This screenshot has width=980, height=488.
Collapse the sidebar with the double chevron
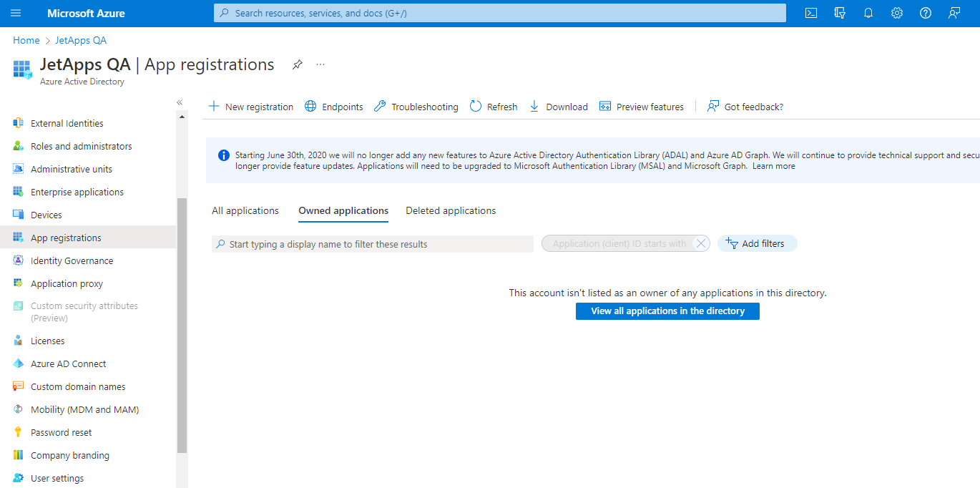point(180,102)
